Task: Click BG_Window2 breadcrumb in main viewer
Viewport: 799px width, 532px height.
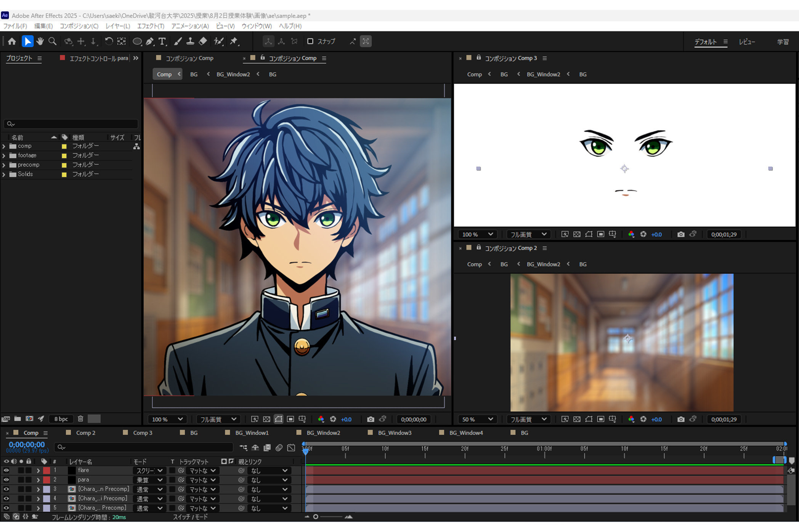Action: tap(233, 74)
